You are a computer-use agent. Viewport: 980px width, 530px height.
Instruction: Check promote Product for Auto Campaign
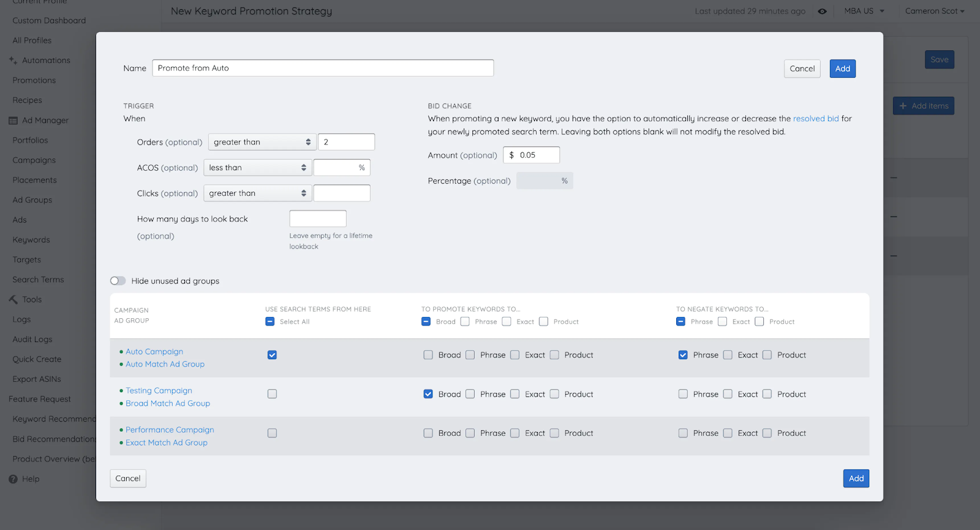(554, 355)
